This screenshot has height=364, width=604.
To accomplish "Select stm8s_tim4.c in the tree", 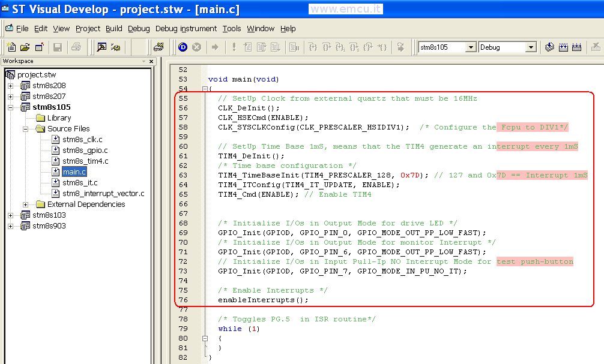I will click(85, 161).
